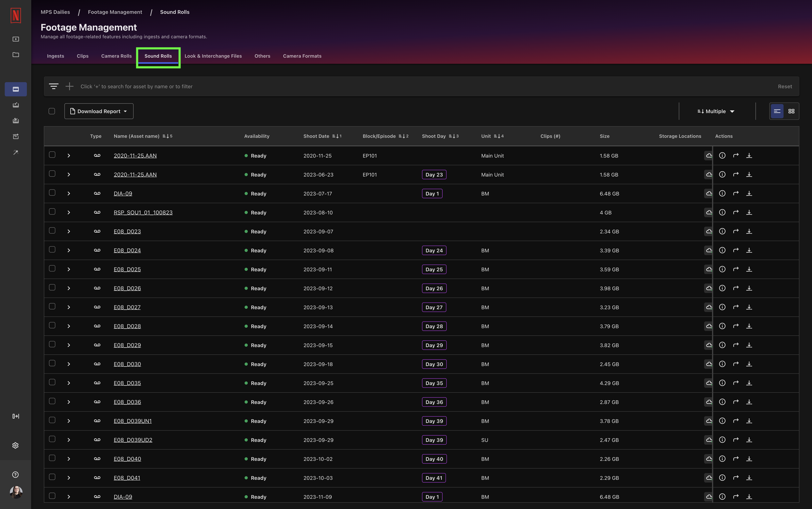Check the select-all checkbox above the table
This screenshot has height=509, width=812.
click(52, 111)
